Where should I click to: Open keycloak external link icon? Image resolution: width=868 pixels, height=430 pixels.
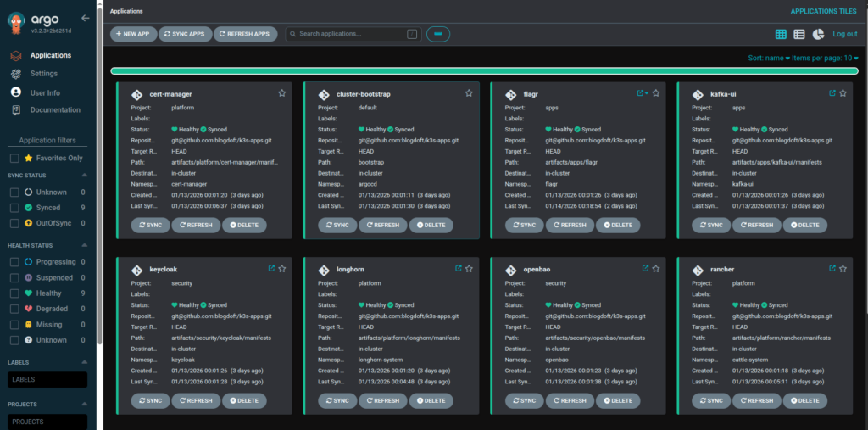pos(271,269)
